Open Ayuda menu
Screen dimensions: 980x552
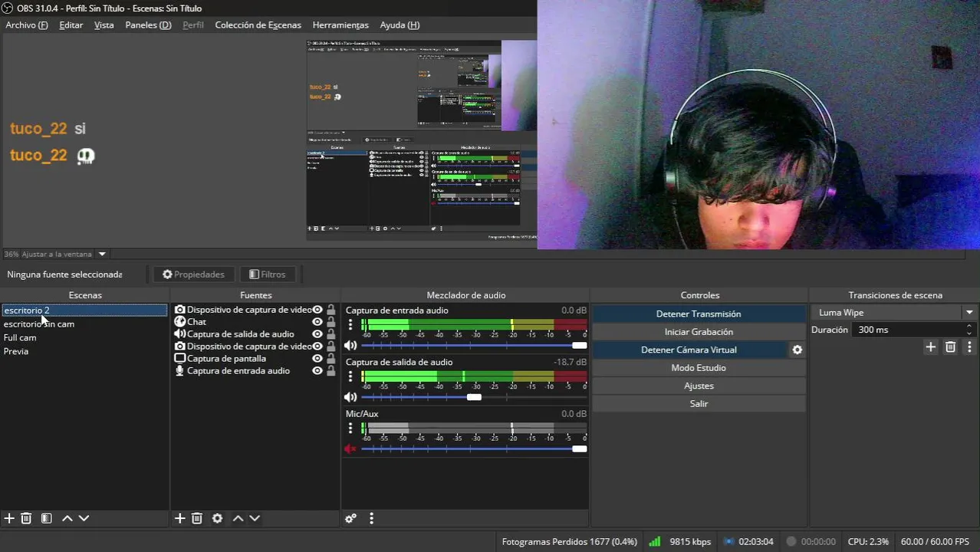point(400,25)
